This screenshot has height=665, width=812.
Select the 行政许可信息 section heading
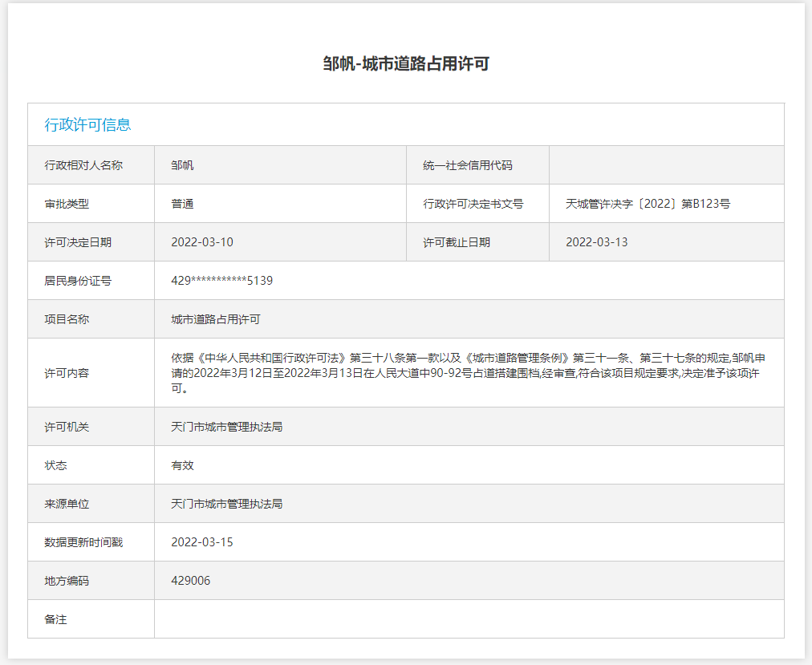(87, 125)
